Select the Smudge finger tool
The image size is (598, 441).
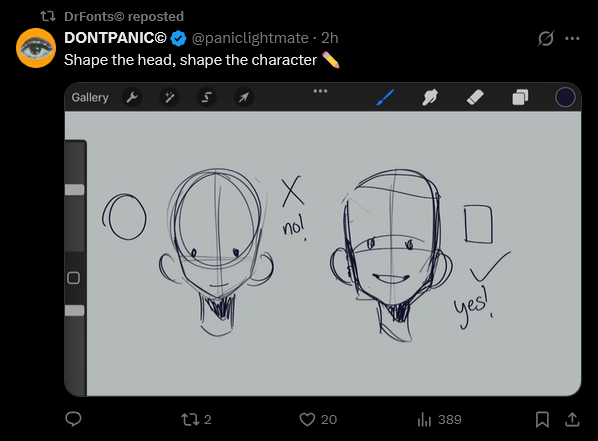tap(430, 97)
